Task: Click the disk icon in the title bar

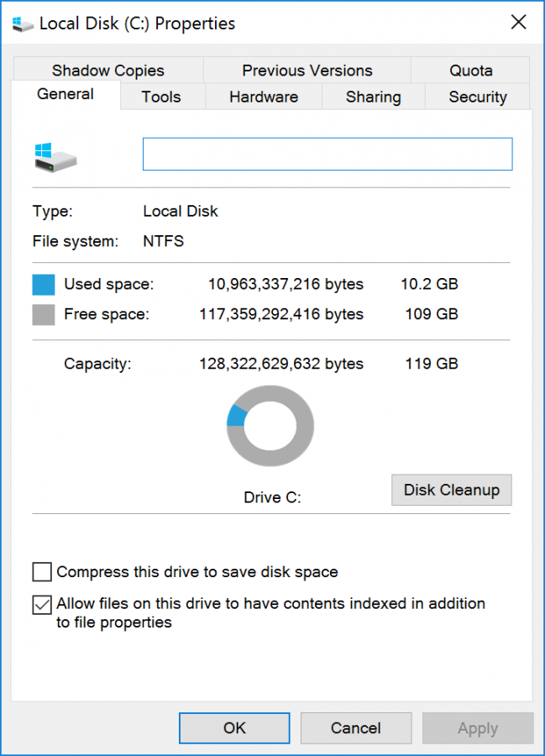Action: tap(23, 24)
